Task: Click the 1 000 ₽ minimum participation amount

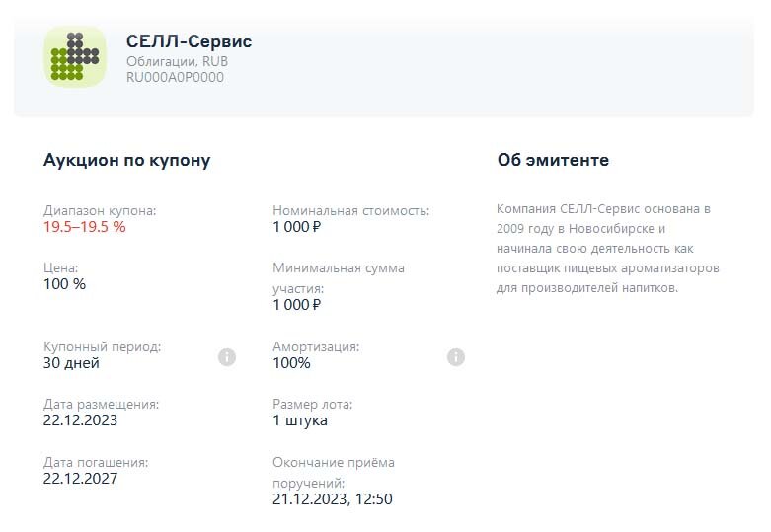Action: (x=296, y=304)
